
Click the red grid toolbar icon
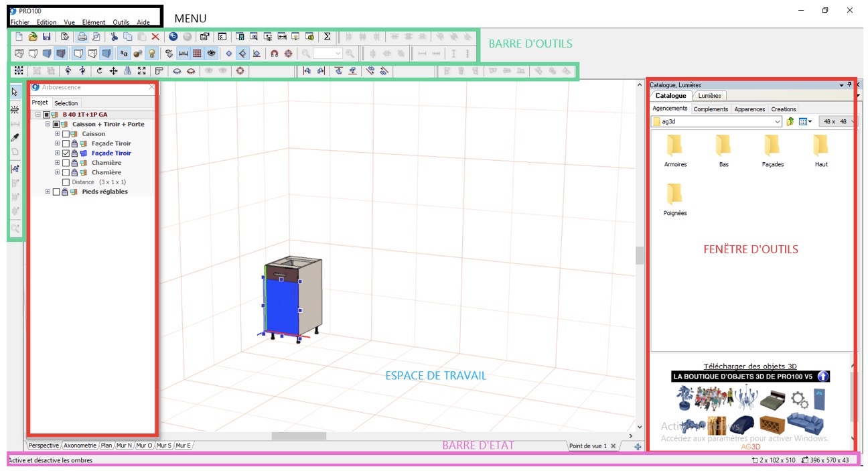(x=198, y=53)
